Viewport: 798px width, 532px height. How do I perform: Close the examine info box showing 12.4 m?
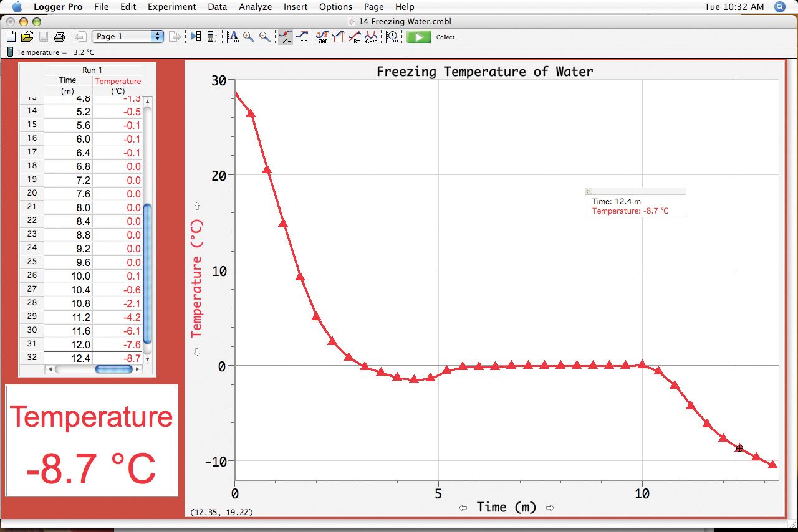[x=588, y=191]
